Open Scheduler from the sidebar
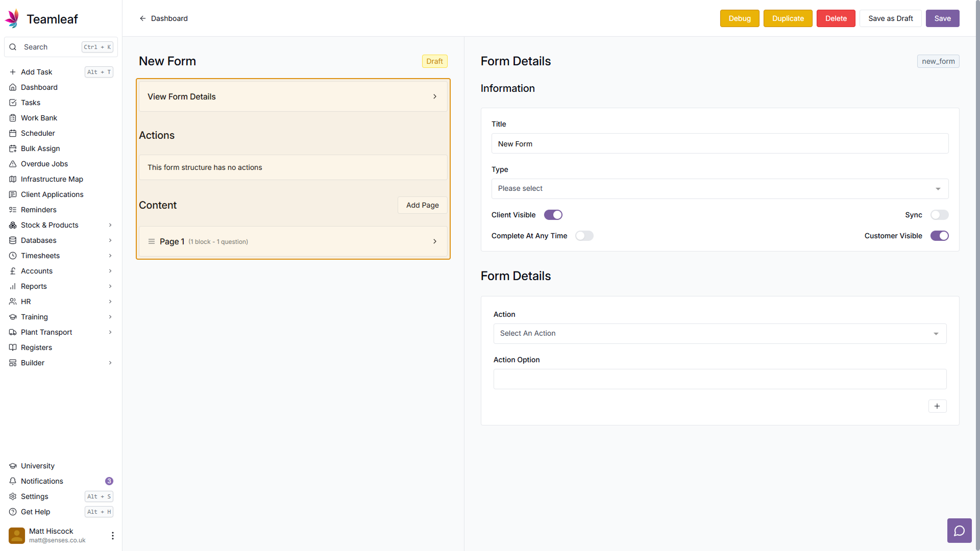Image resolution: width=980 pixels, height=551 pixels. [x=38, y=133]
